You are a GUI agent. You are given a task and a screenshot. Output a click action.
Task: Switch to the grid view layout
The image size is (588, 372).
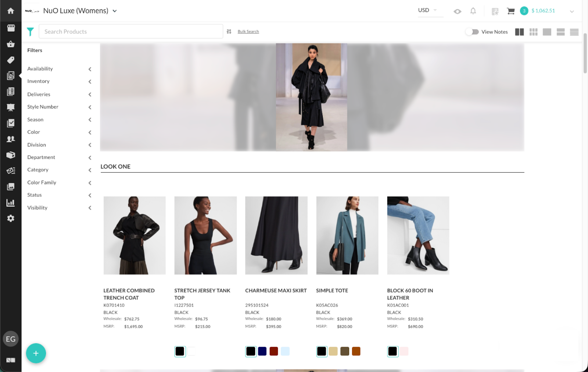point(533,32)
